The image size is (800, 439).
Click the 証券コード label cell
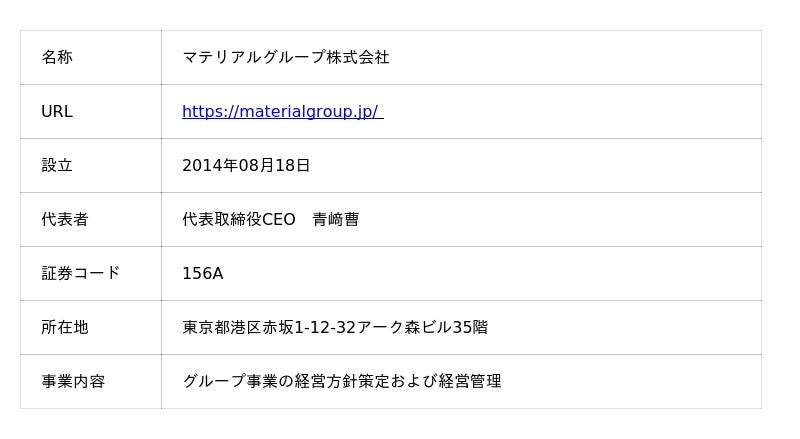pyautogui.click(x=81, y=274)
